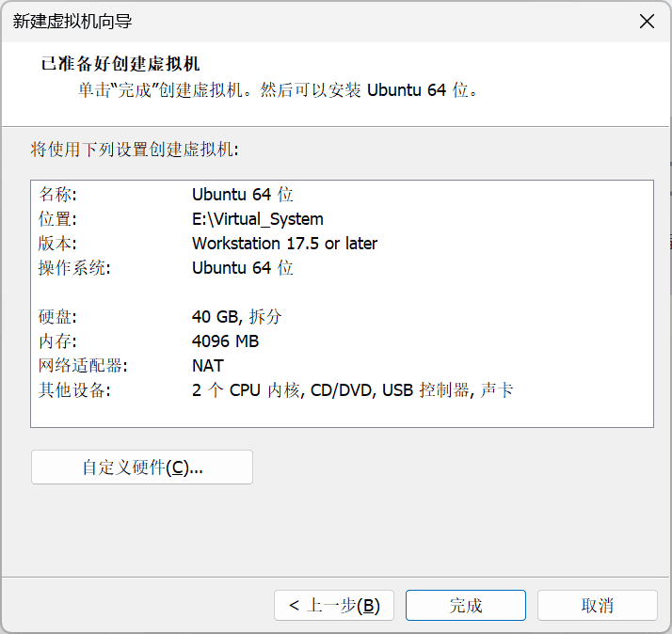This screenshot has height=634, width=672.
Task: Click the heading 已准备好创建虚拟机
Action: pos(120,64)
